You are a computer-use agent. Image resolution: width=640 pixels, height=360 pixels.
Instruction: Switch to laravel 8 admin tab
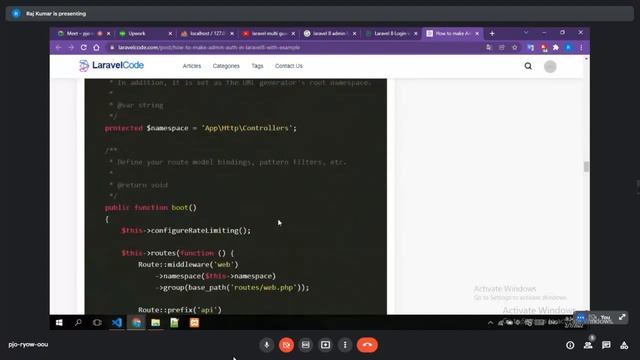tap(330, 33)
